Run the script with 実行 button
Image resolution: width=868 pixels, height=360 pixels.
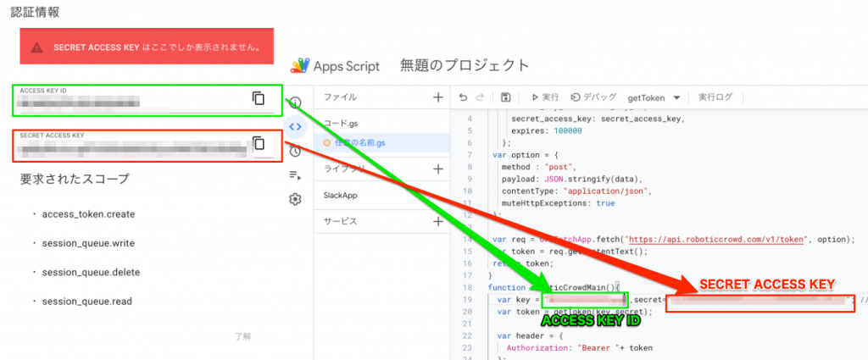(x=545, y=97)
